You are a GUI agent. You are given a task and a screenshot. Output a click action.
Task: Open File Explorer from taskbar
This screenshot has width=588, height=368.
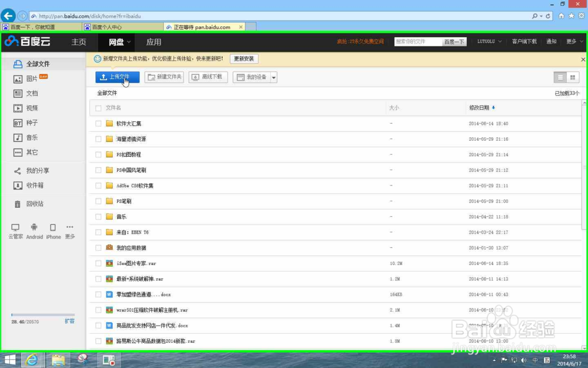point(58,360)
